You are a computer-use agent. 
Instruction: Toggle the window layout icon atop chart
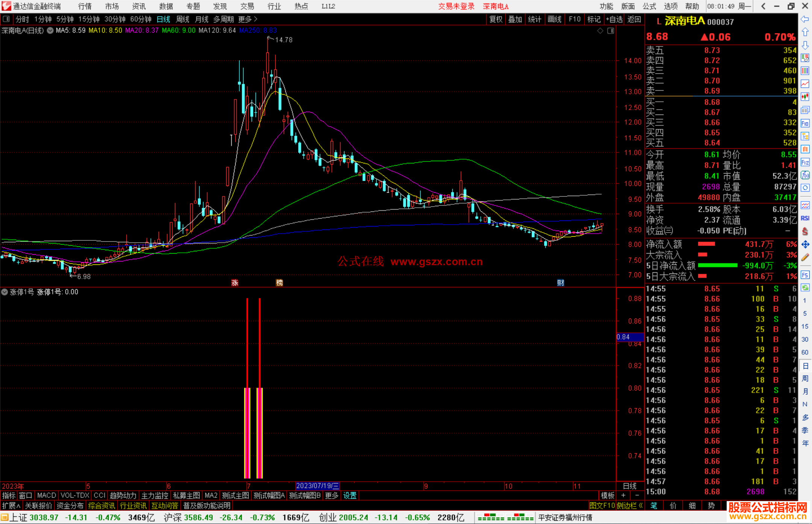(611, 31)
